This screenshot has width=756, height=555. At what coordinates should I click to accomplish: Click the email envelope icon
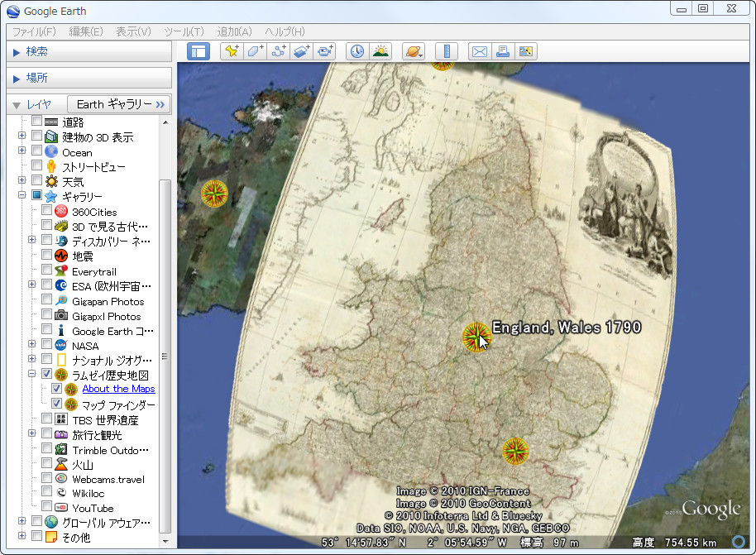click(480, 51)
